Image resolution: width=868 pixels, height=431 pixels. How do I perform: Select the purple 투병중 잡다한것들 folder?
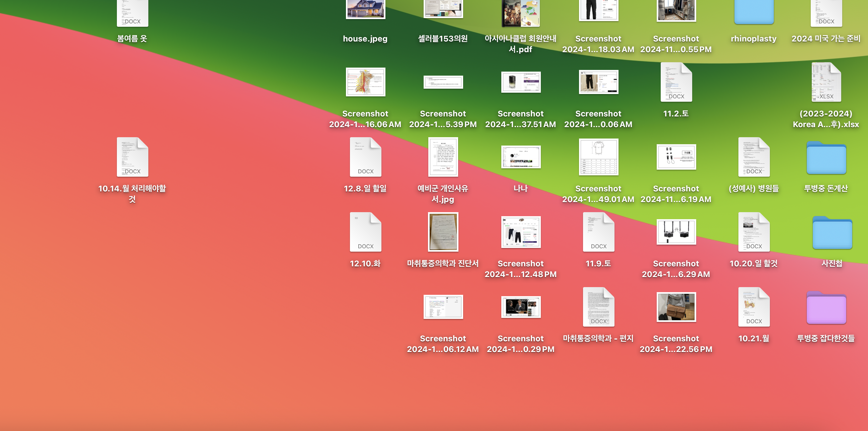tap(826, 308)
